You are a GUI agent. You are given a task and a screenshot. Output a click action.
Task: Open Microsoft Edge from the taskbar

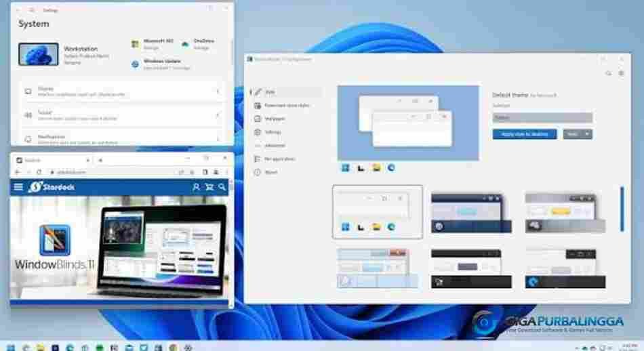(x=70, y=348)
